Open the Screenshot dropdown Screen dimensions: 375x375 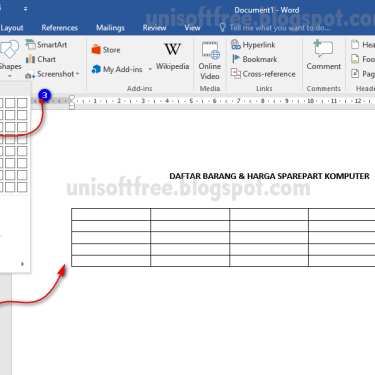[53, 74]
